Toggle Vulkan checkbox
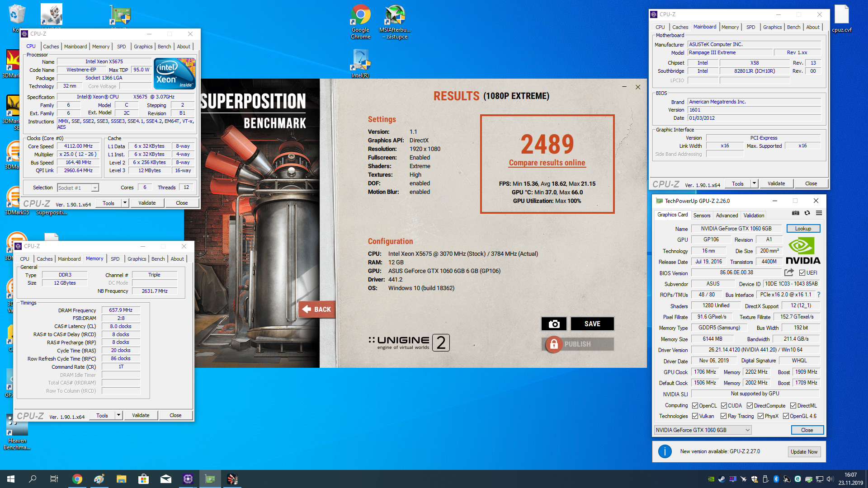The width and height of the screenshot is (868, 488). click(x=695, y=416)
